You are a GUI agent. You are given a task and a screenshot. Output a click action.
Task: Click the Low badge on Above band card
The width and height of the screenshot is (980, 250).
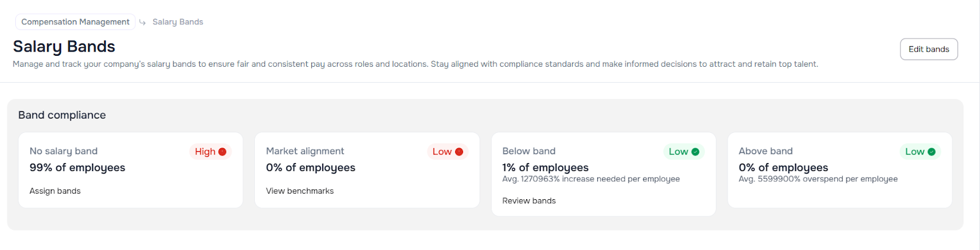(x=914, y=152)
